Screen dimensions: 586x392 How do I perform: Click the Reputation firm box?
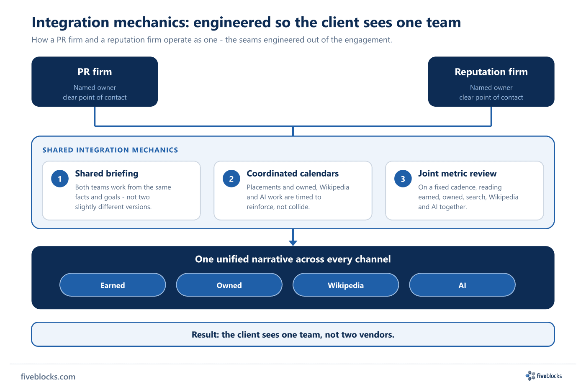[x=491, y=82]
